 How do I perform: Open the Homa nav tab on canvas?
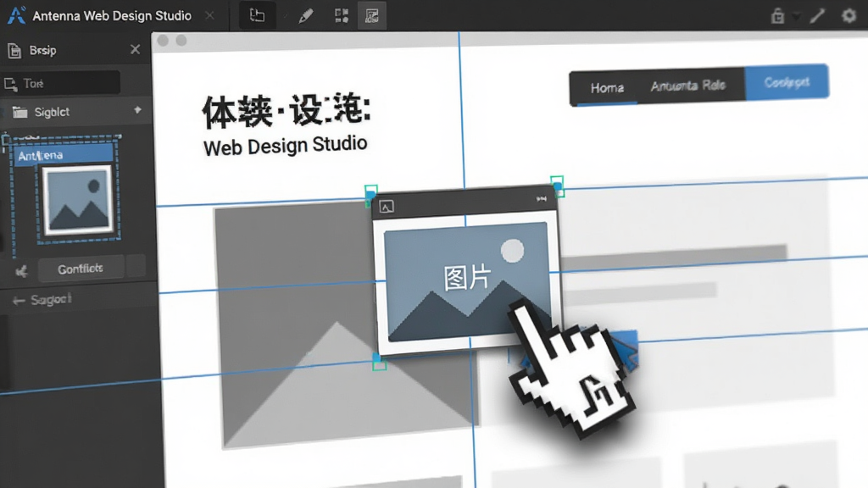pyautogui.click(x=607, y=88)
